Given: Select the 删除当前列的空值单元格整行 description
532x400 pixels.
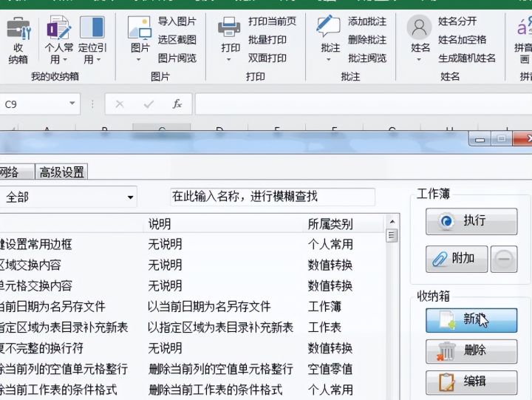Looking at the screenshot, I should click(x=220, y=369).
